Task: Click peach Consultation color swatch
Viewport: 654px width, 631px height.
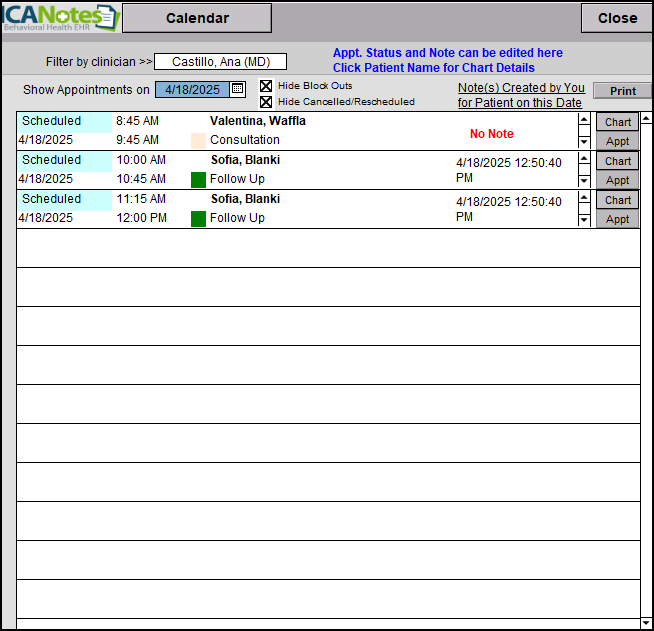Action: (198, 141)
